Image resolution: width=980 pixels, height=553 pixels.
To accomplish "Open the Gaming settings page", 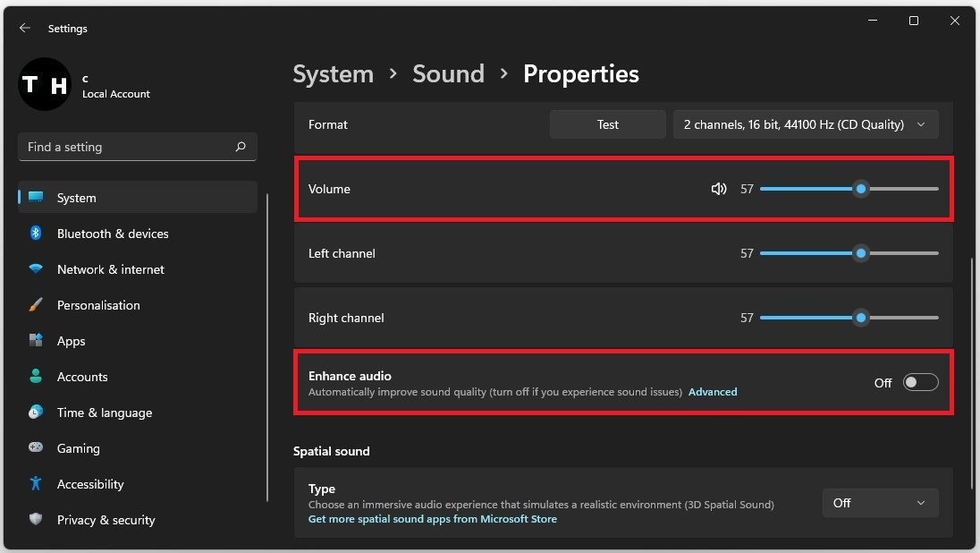I will pyautogui.click(x=78, y=448).
